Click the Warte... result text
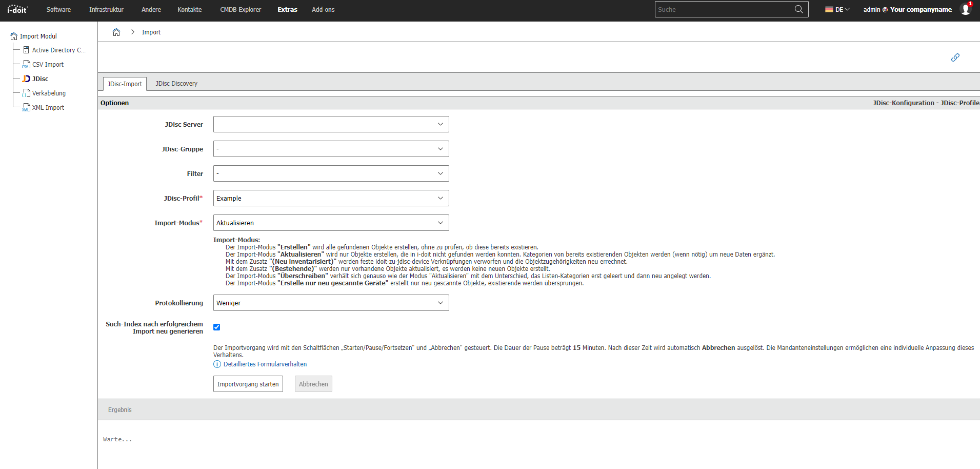980x469 pixels. [117, 440]
